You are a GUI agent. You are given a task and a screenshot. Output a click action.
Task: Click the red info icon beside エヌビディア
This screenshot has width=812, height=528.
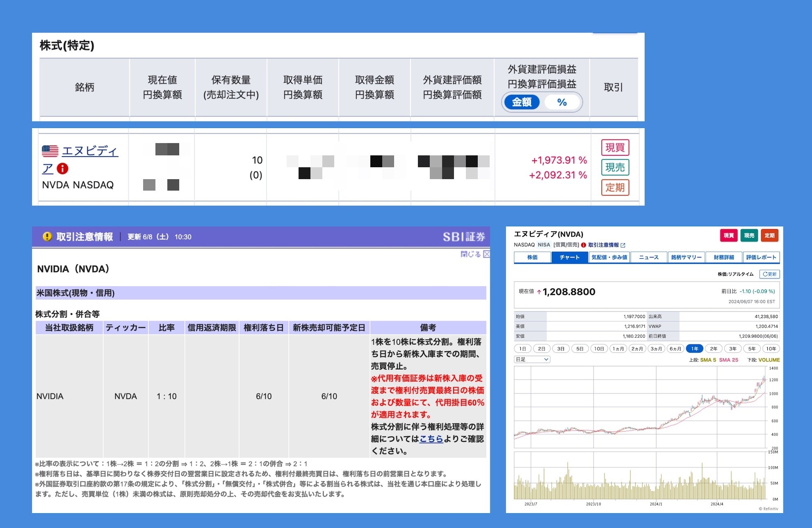[x=62, y=168]
